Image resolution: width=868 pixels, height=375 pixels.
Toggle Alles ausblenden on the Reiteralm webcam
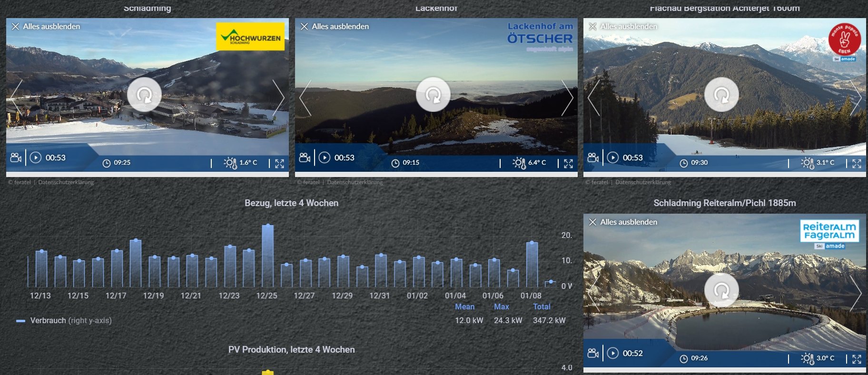point(623,222)
